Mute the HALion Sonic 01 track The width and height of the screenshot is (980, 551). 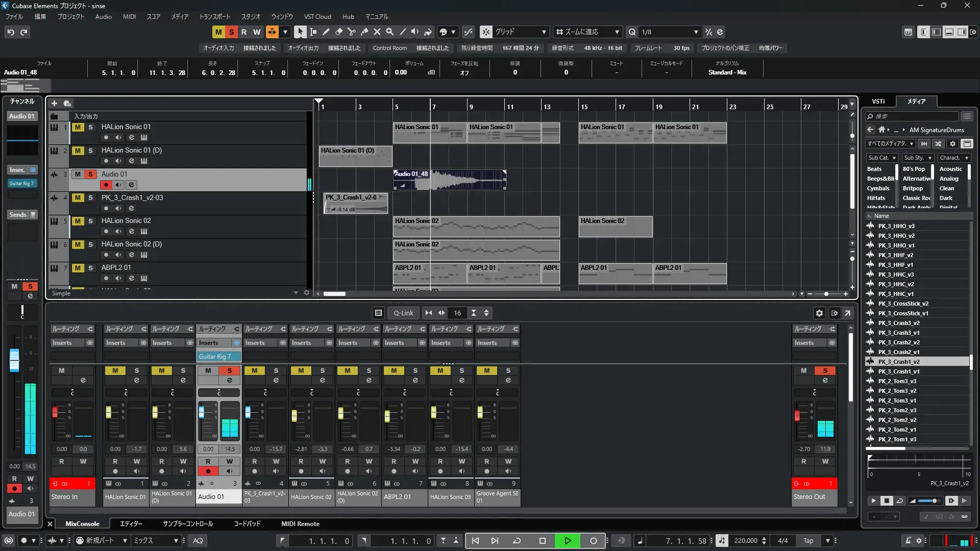click(78, 127)
